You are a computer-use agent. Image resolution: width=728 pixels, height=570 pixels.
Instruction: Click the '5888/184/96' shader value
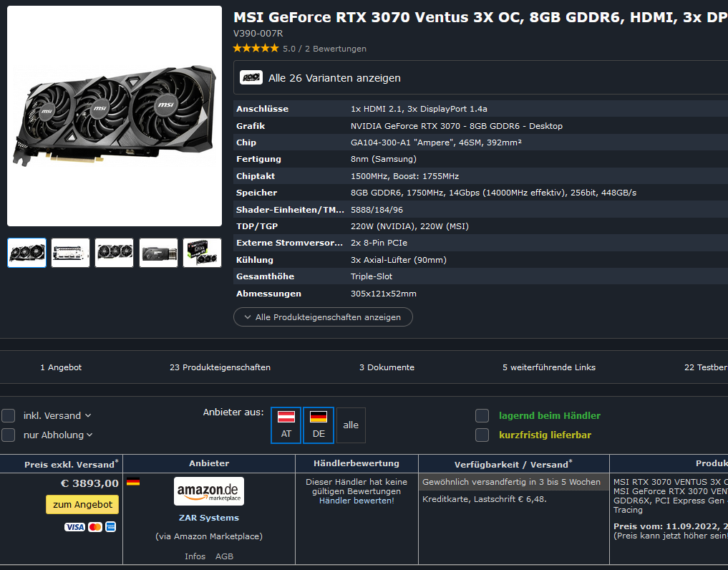point(377,210)
